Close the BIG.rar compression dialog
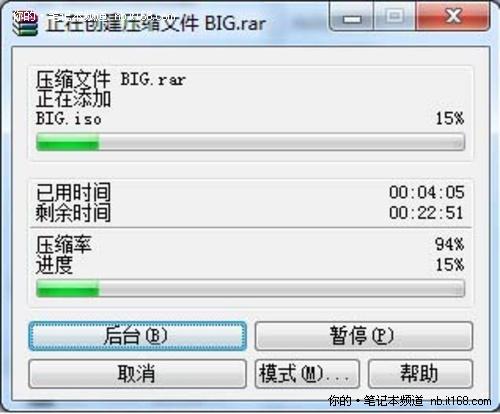 453,16
